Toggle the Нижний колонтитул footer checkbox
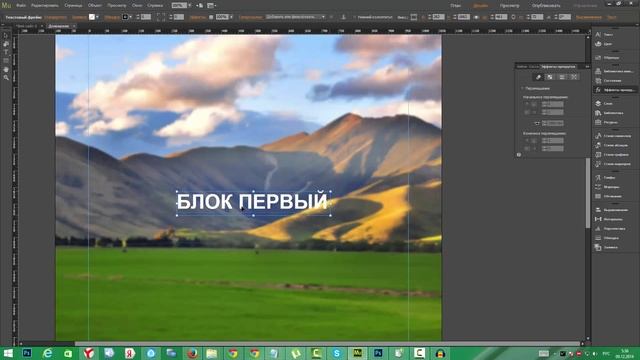 tap(355, 17)
